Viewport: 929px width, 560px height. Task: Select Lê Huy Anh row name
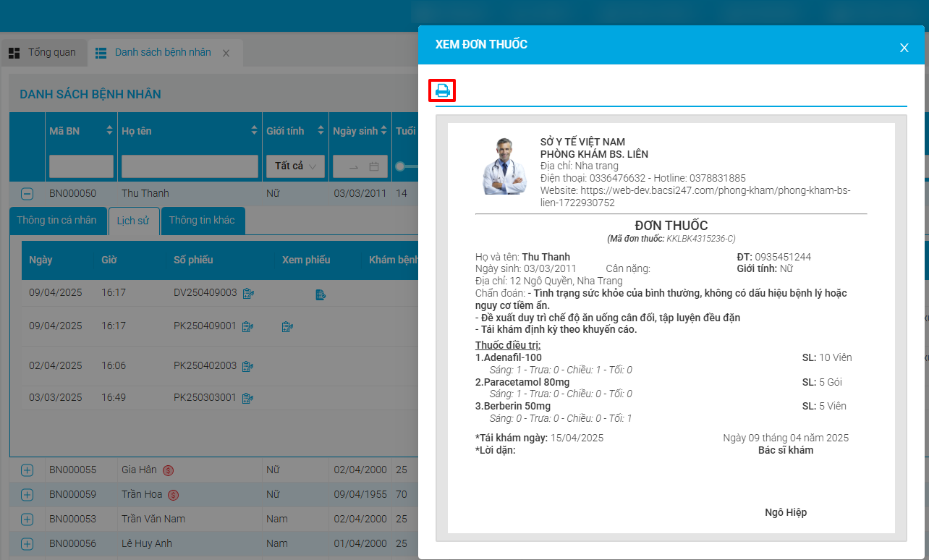coord(147,543)
